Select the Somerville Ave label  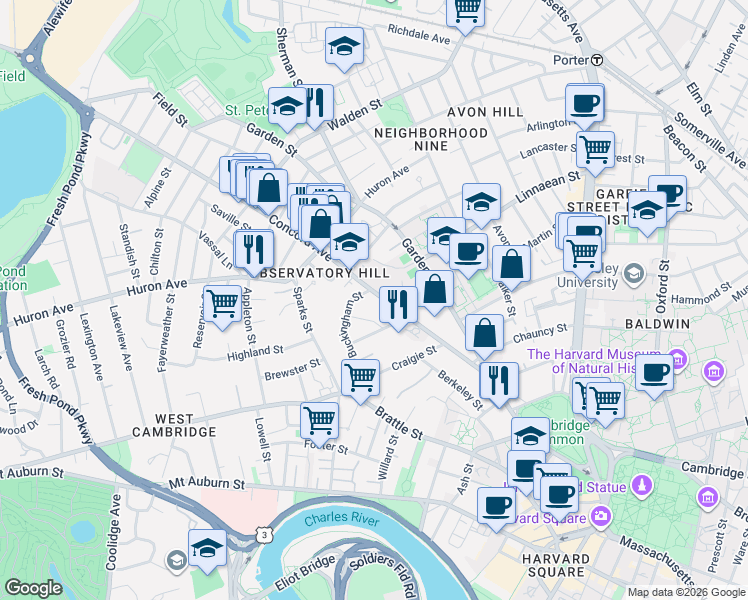pos(710,141)
